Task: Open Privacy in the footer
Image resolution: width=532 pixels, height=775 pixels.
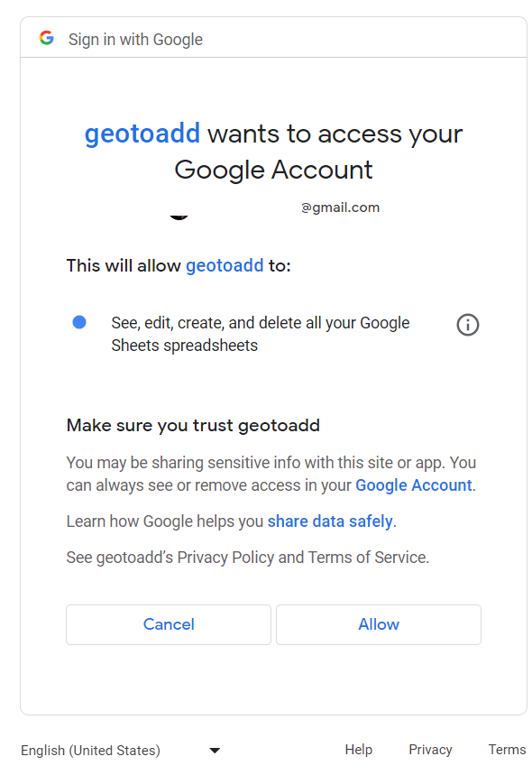Action: click(430, 750)
